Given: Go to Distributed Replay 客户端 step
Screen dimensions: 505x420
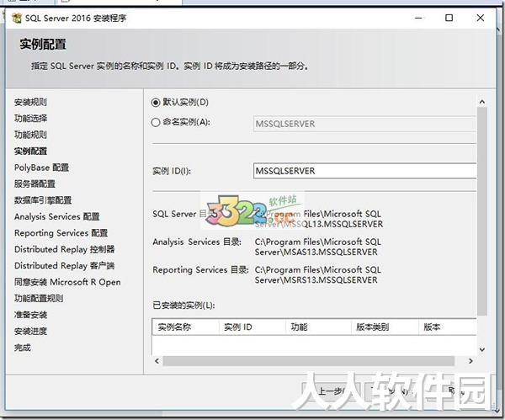Looking at the screenshot, I should coord(65,266).
